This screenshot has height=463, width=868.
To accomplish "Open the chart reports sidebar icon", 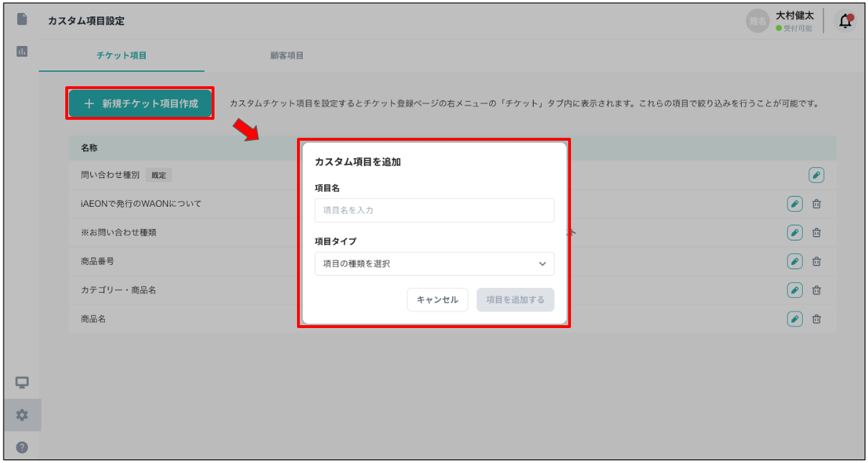I will click(22, 51).
